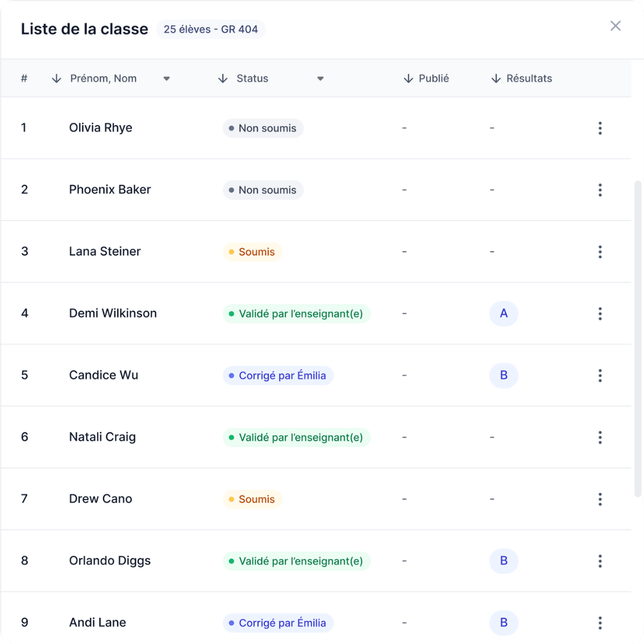Click Demi Wilkinson's grade A badge

504,314
